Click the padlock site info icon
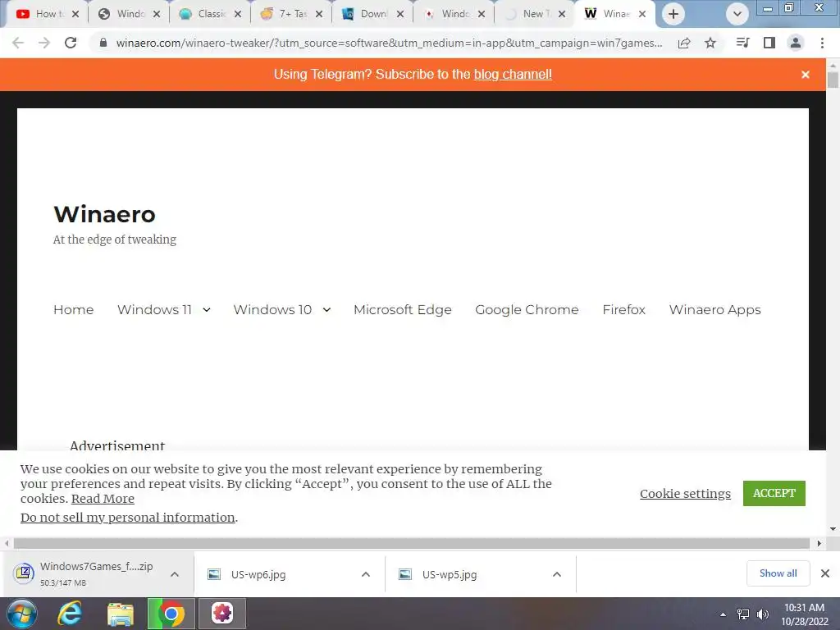The width and height of the screenshot is (840, 630). [103, 43]
